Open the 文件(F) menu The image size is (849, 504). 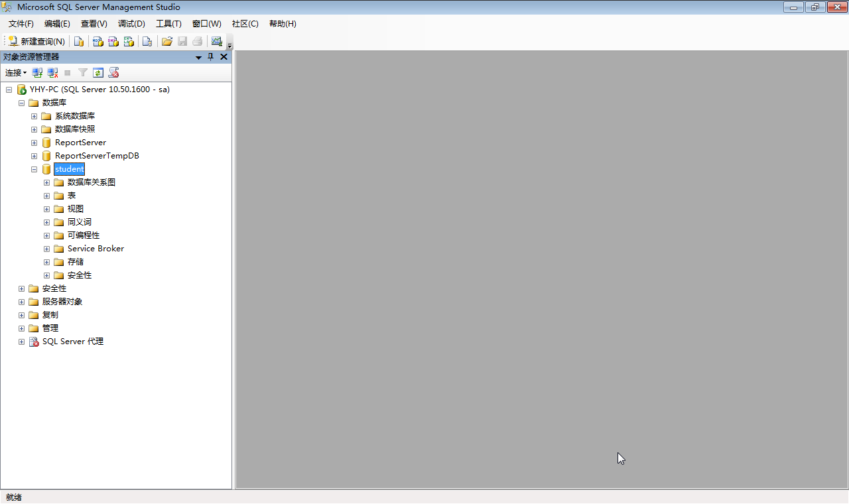(21, 24)
